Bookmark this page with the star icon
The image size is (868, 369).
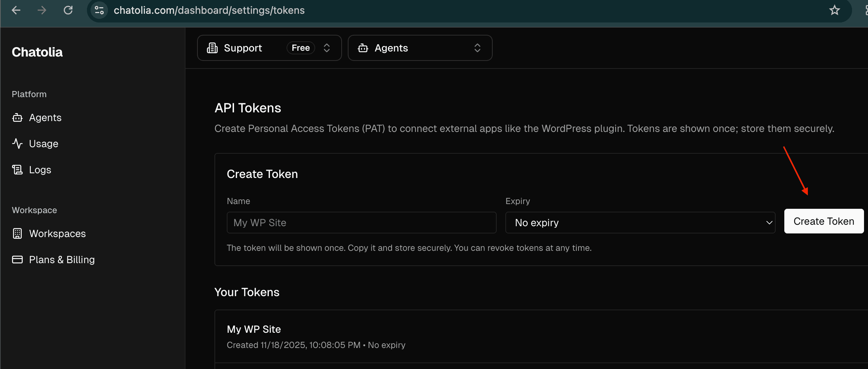pos(834,10)
